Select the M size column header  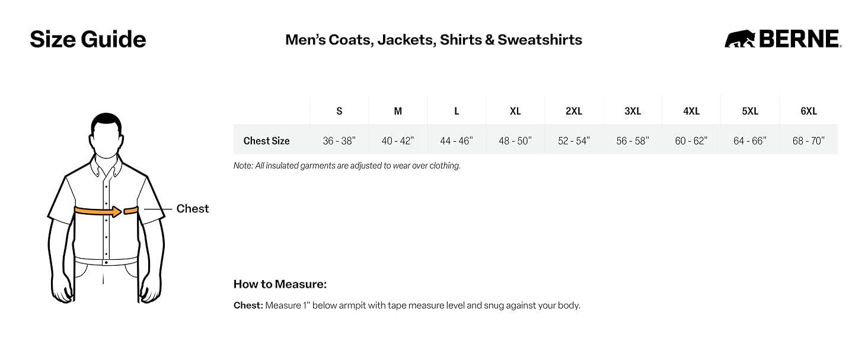398,111
